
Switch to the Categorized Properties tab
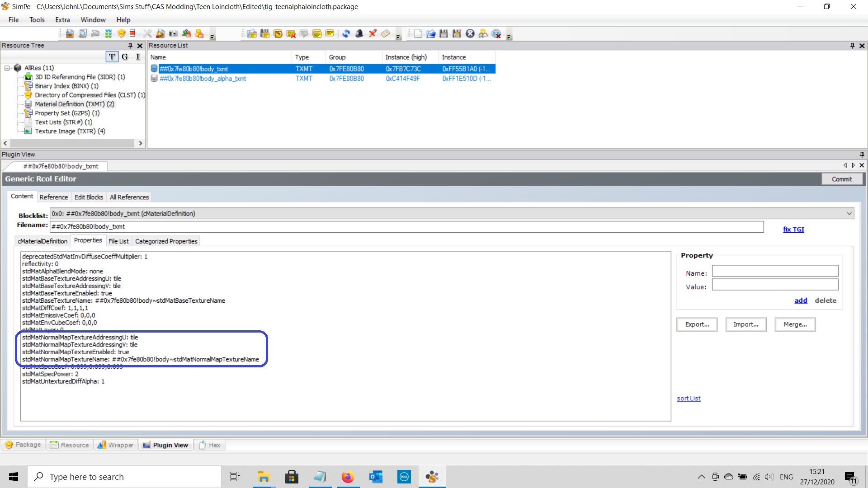coord(166,241)
